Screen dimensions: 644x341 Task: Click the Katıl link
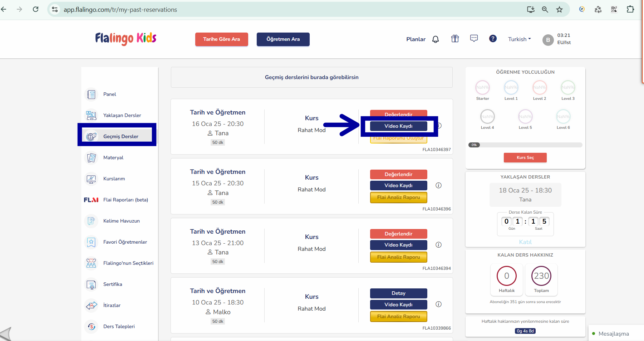pos(525,242)
